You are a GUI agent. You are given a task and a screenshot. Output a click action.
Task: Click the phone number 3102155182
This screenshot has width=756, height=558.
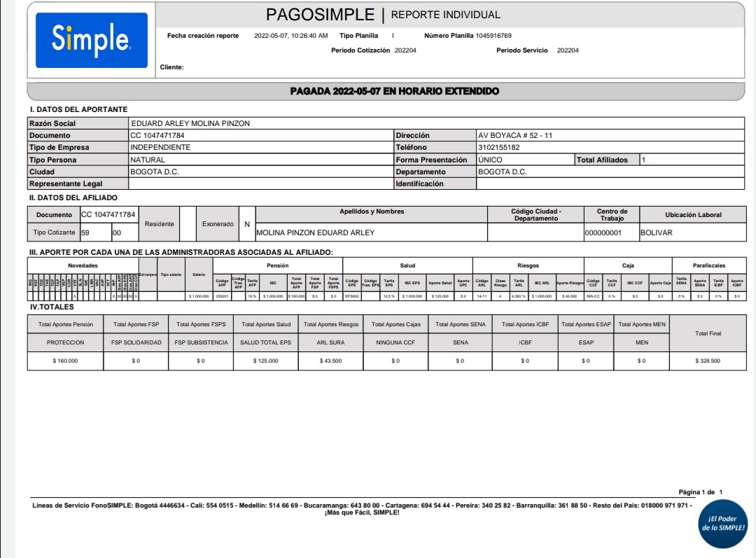coord(498,148)
